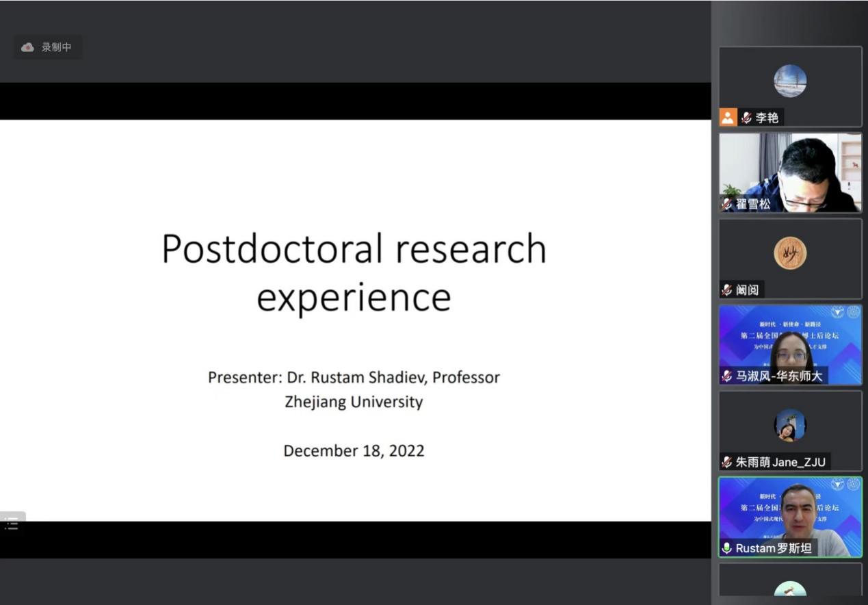The width and height of the screenshot is (868, 605).
Task: Open the slide outline list icon
Action: [x=12, y=524]
